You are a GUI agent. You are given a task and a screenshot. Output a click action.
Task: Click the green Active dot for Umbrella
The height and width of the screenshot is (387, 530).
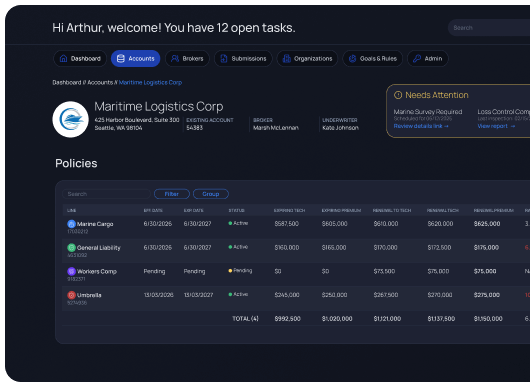pyautogui.click(x=230, y=294)
